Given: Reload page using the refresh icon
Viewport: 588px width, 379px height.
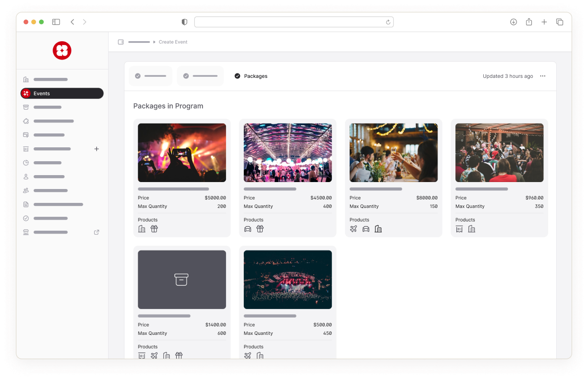Looking at the screenshot, I should pos(388,22).
